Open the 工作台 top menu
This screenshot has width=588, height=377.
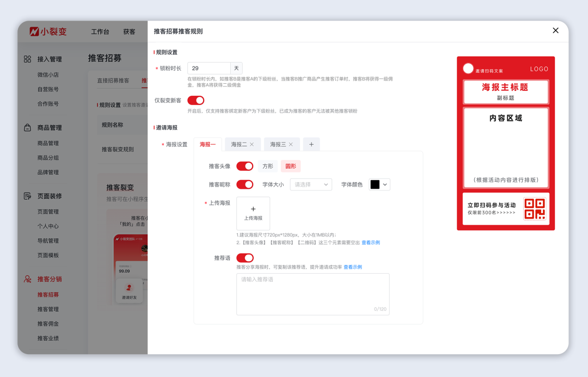100,32
